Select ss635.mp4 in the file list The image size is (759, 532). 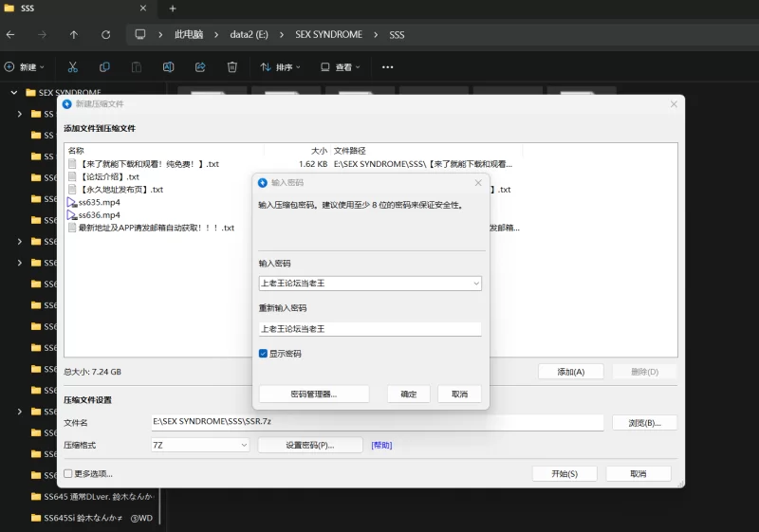[x=99, y=202]
